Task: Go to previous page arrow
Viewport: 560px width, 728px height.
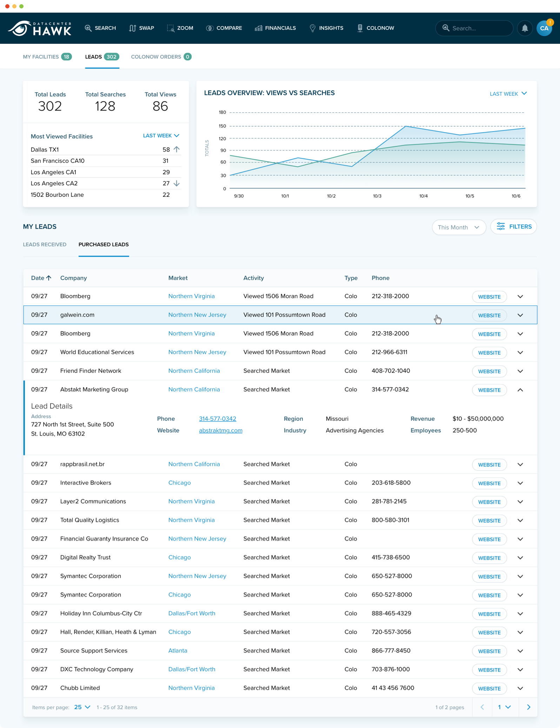Action: pos(482,707)
